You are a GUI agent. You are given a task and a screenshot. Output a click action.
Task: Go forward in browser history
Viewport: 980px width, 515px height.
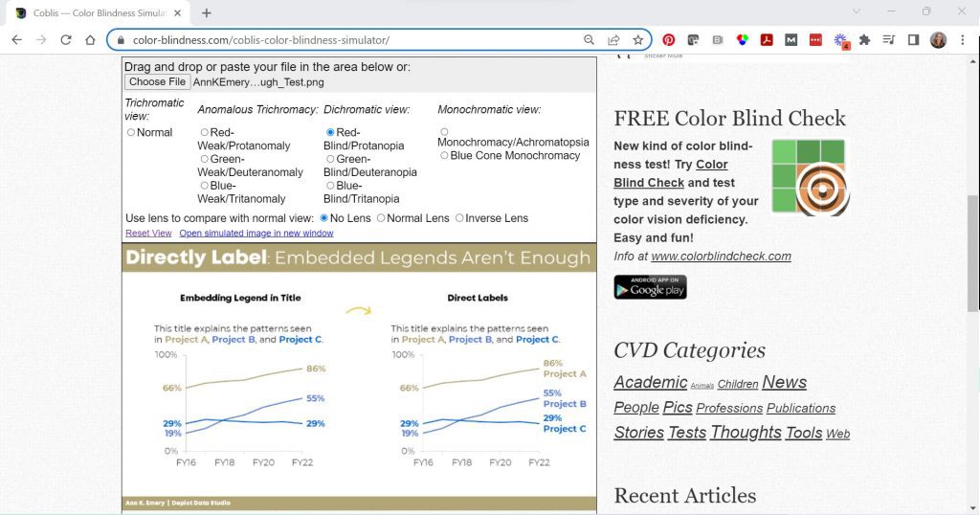[x=41, y=40]
